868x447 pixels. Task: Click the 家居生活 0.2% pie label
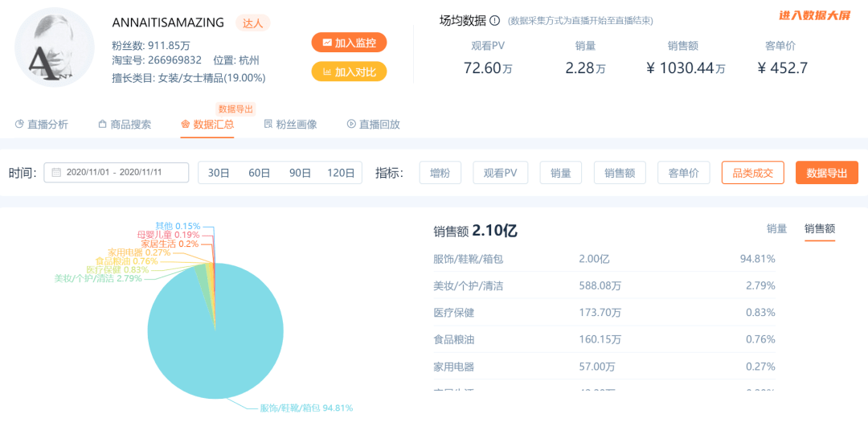[170, 244]
